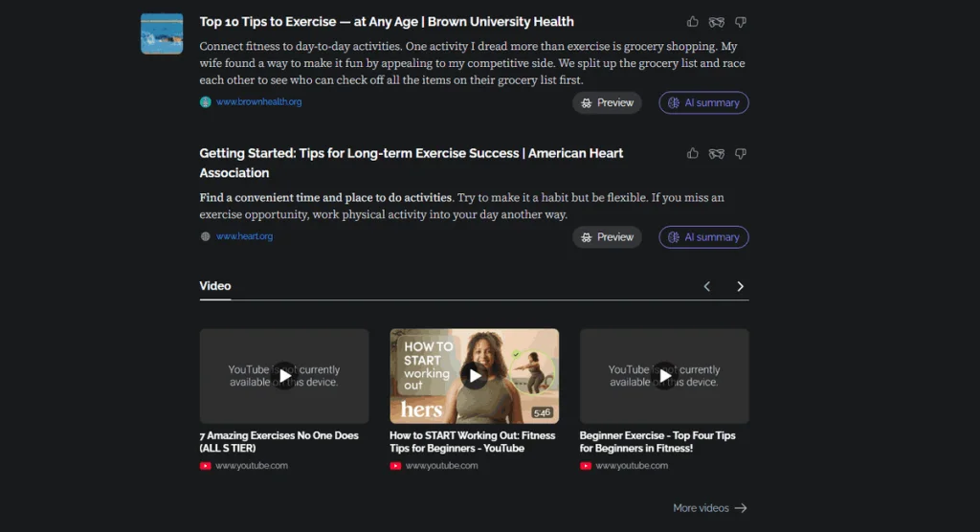980x532 pixels.
Task: Open the Brown University Health thumbnail image
Action: click(162, 33)
